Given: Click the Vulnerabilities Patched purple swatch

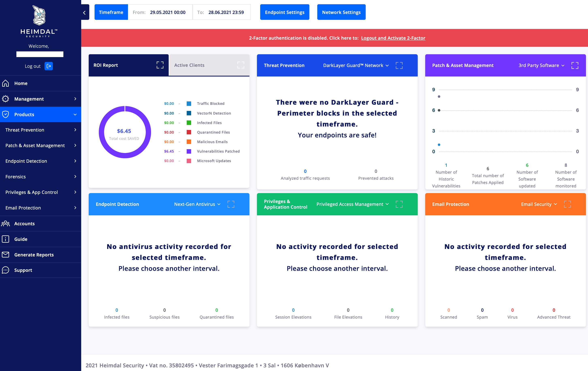Looking at the screenshot, I should point(189,151).
